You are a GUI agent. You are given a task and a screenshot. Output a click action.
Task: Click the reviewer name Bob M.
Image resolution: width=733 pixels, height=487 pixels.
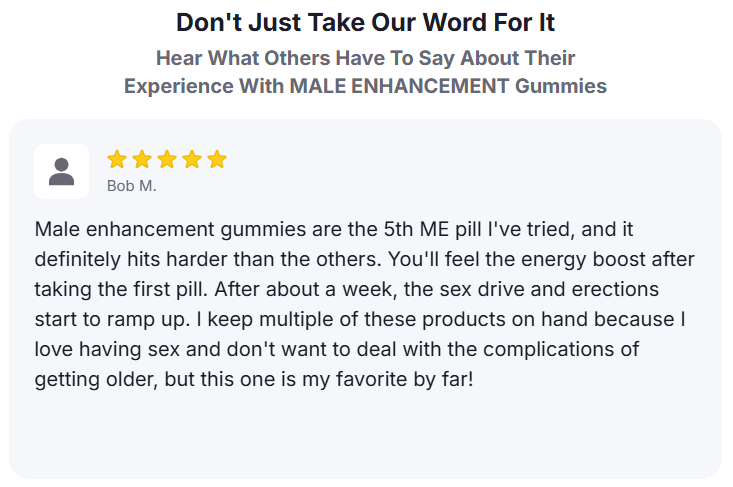coord(131,185)
